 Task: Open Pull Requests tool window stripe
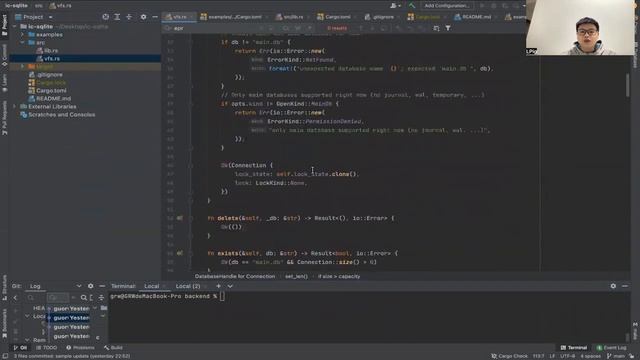[x=4, y=118]
